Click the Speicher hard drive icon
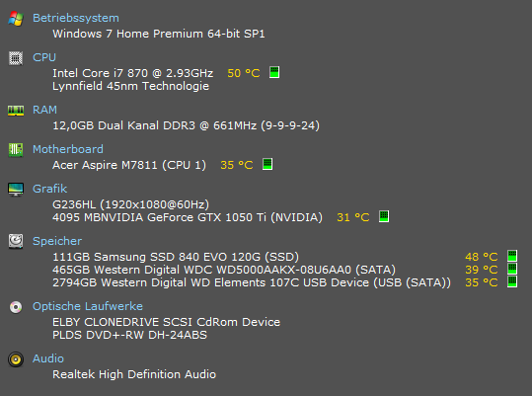The width and height of the screenshot is (532, 396). tap(16, 241)
